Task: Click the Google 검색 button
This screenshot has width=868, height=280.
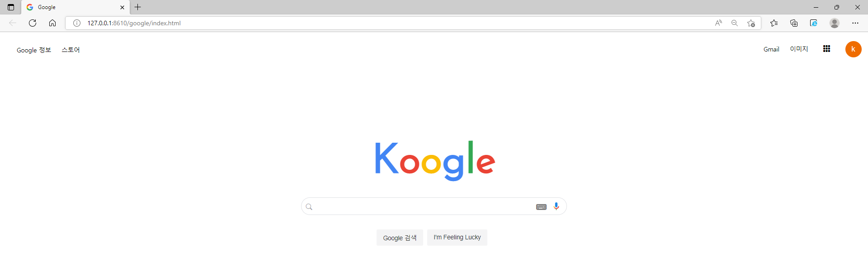Action: [400, 238]
